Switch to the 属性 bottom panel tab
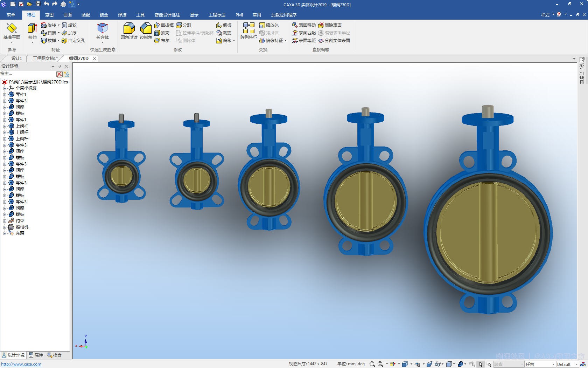The width and height of the screenshot is (588, 368). pyautogui.click(x=36, y=355)
